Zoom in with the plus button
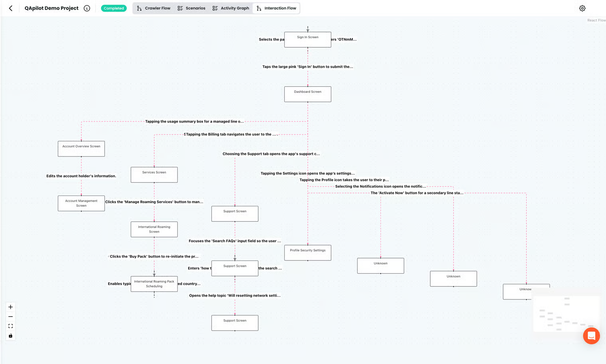Viewport: 606px width, 364px height. 11,307
